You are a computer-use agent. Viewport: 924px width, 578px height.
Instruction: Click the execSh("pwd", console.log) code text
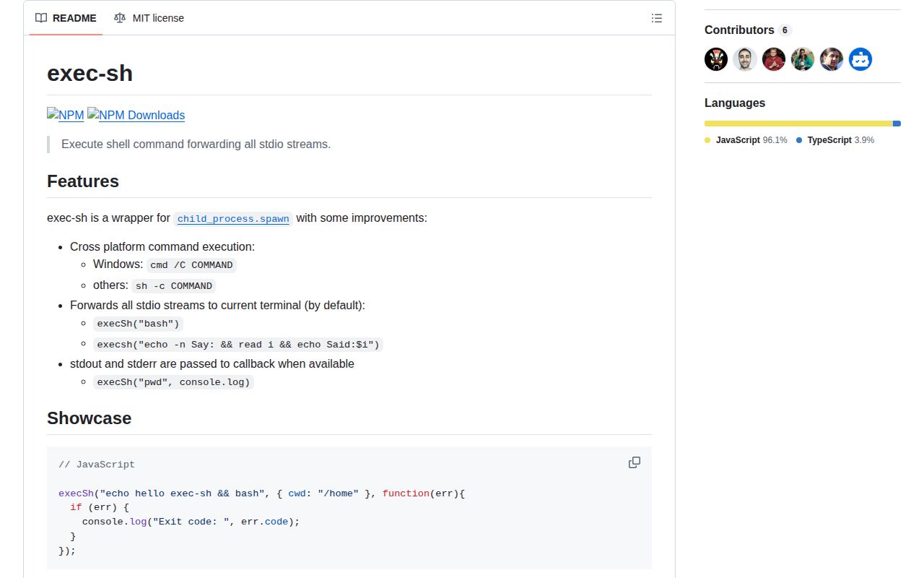click(174, 381)
